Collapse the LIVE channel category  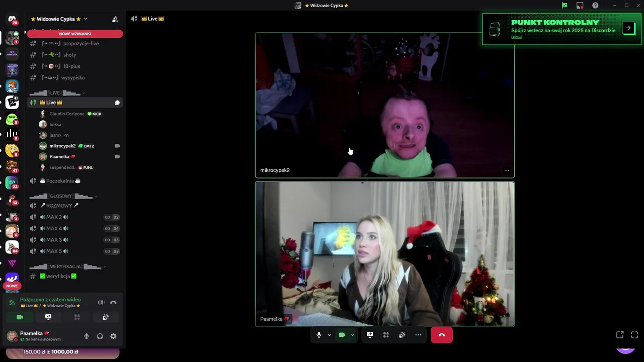click(57, 93)
